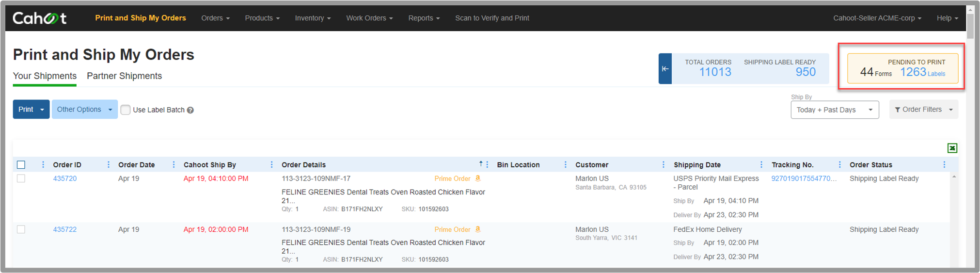Click the sort arrow in Order Details header
Screen dimensions: 980x273
click(480, 164)
